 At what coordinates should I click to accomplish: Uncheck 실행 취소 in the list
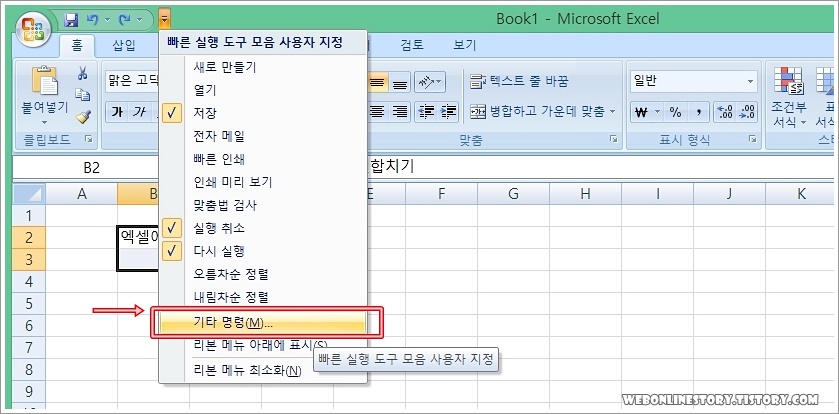pyautogui.click(x=263, y=228)
